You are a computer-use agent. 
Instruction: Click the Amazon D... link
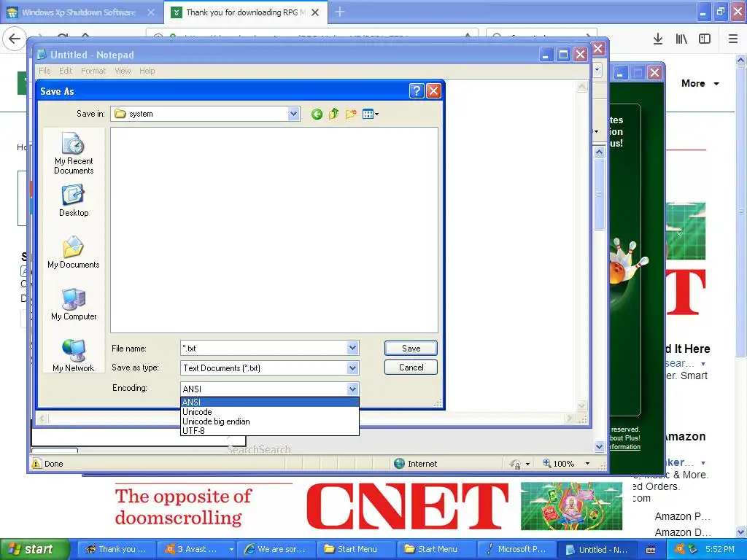pyautogui.click(x=682, y=532)
